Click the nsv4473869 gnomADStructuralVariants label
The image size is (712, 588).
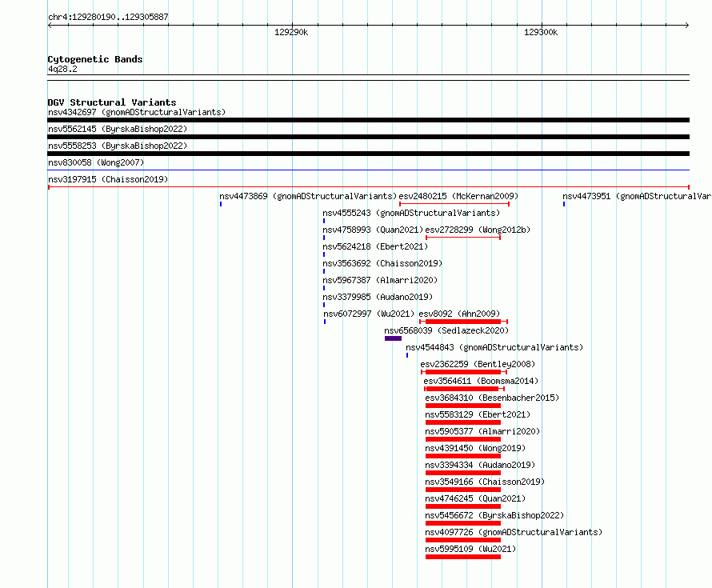click(308, 196)
